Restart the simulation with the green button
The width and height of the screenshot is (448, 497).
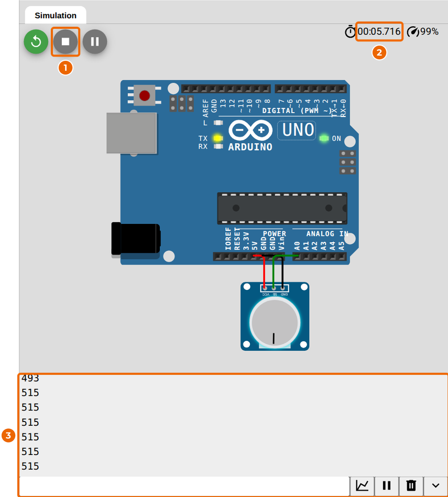[x=36, y=41]
